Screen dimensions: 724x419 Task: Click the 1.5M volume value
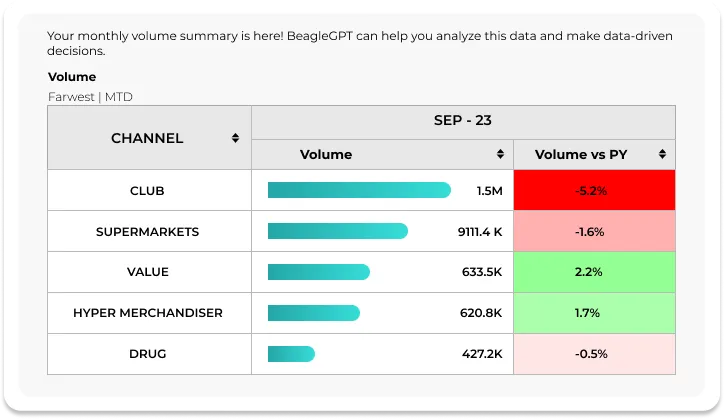pos(489,191)
